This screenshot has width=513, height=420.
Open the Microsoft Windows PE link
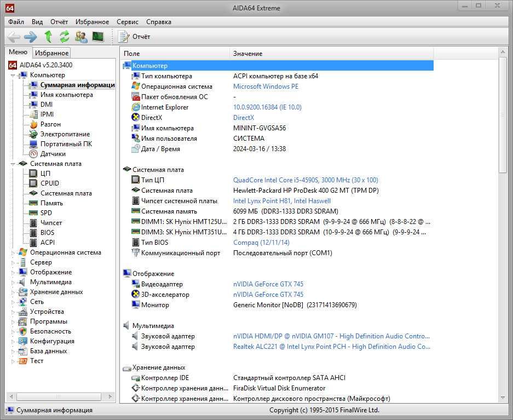[x=266, y=87]
